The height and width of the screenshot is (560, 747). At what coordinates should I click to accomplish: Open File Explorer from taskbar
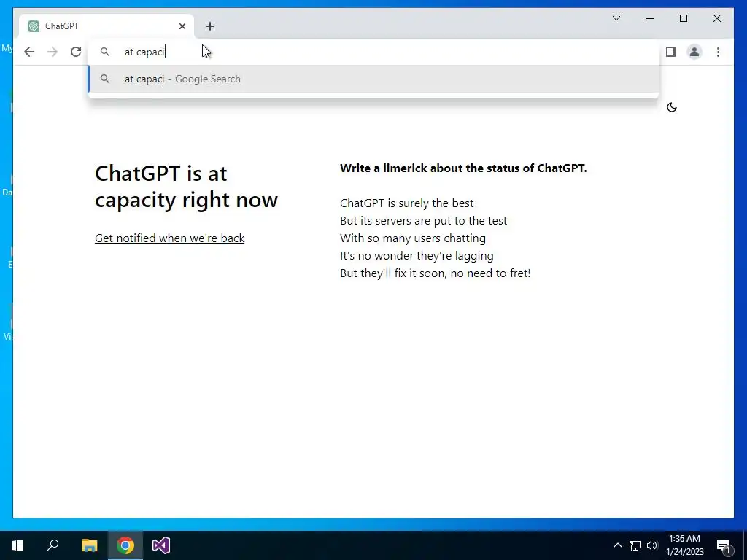89,545
